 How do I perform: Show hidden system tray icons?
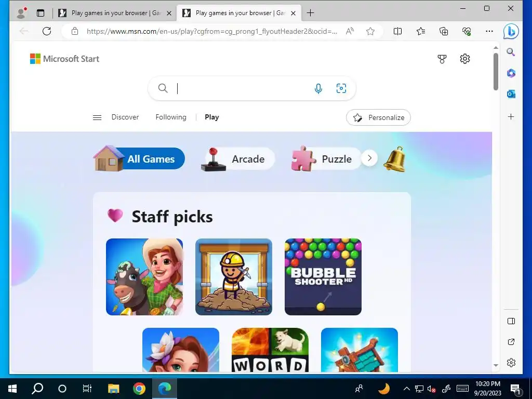[406, 389]
